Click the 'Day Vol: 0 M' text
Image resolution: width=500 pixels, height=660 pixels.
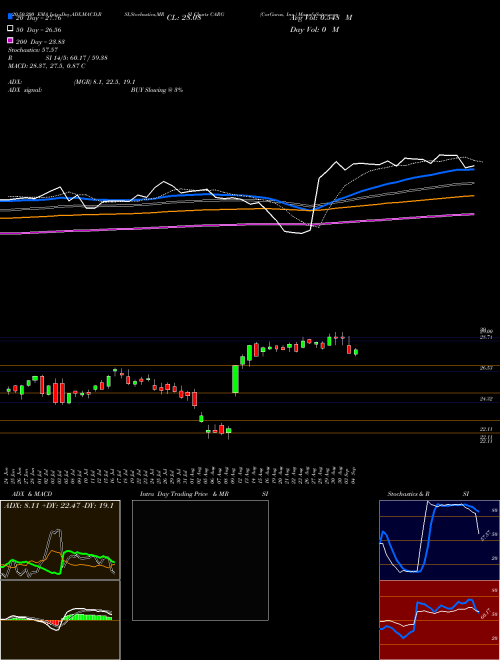[314, 29]
